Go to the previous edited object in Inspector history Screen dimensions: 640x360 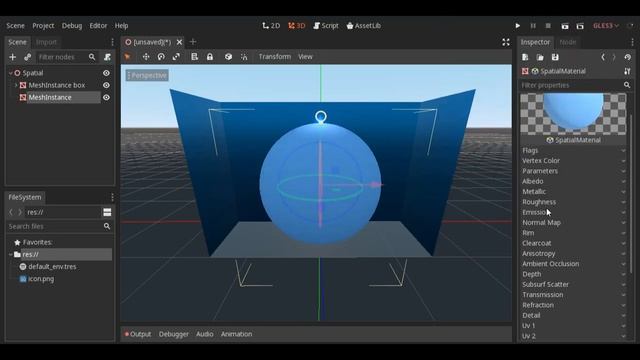603,57
